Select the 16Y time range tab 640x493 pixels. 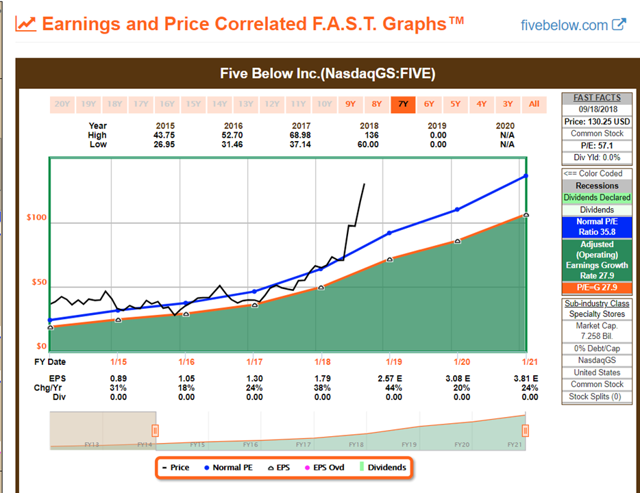click(x=167, y=104)
